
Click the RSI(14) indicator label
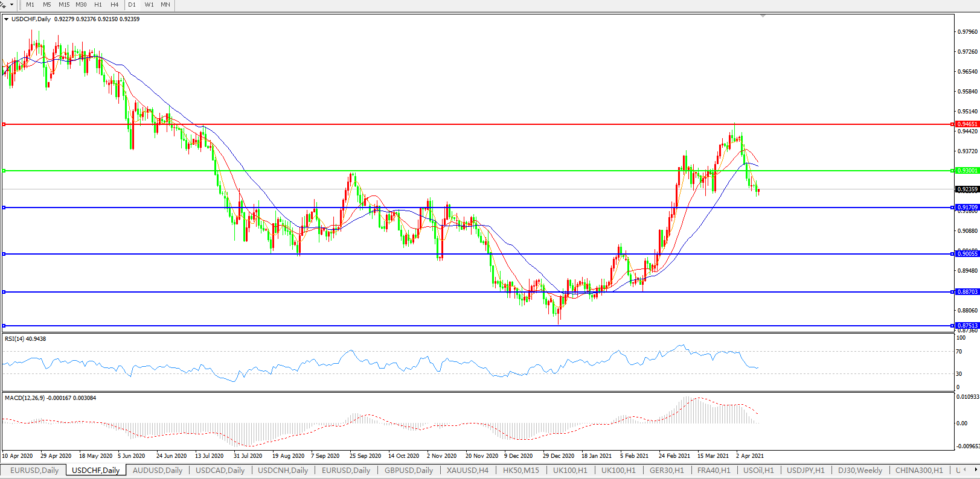pos(25,339)
